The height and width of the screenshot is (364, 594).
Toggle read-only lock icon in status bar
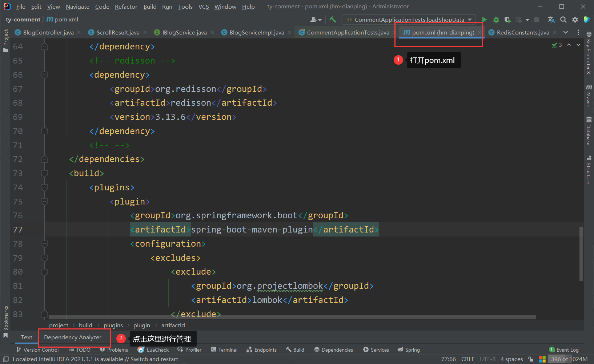(x=531, y=359)
